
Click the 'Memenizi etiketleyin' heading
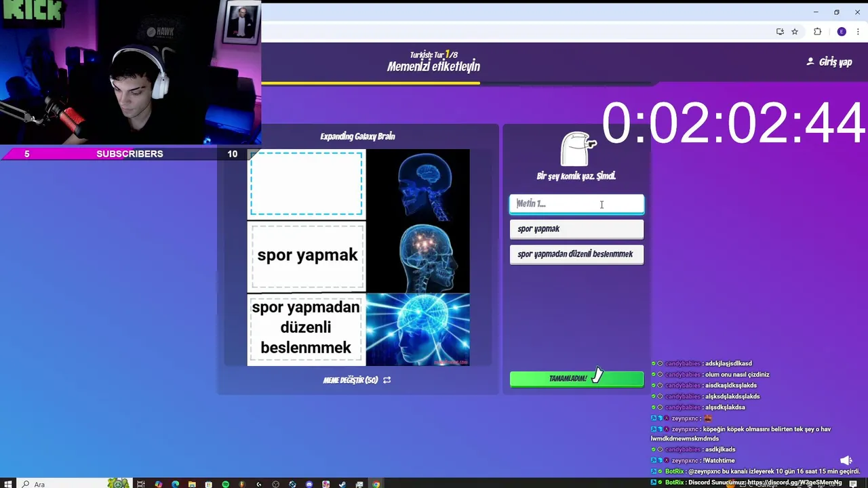pos(433,66)
